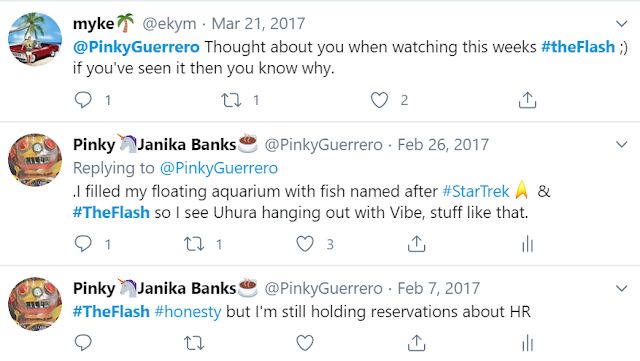Like the Feb 7 HR reservations tweet
The width and height of the screenshot is (640, 361).
[305, 343]
